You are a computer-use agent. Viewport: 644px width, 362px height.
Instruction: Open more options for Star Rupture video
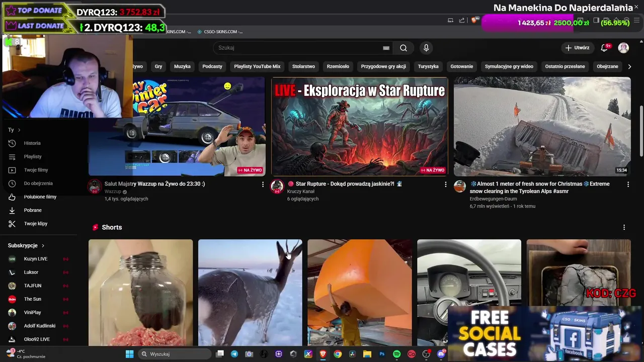445,185
